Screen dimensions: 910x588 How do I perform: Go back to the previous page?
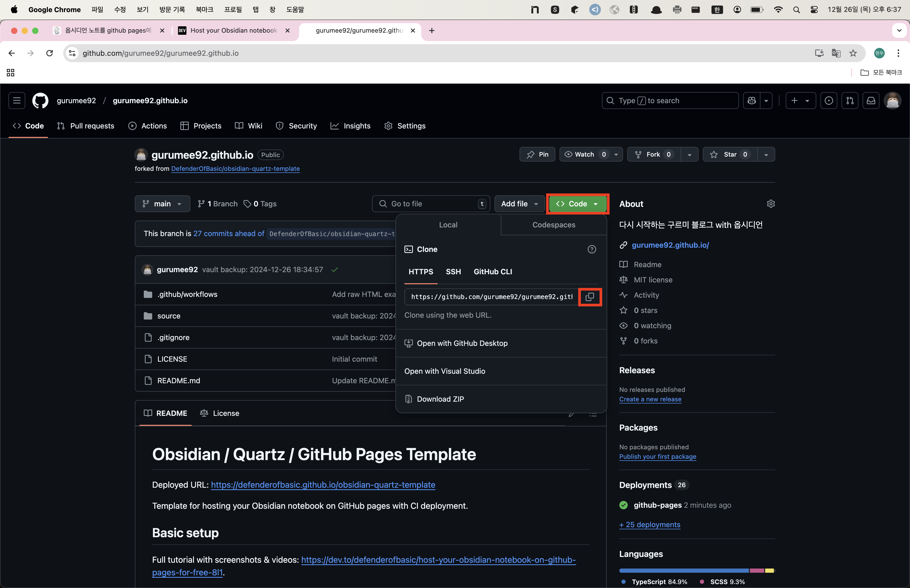tap(12, 53)
